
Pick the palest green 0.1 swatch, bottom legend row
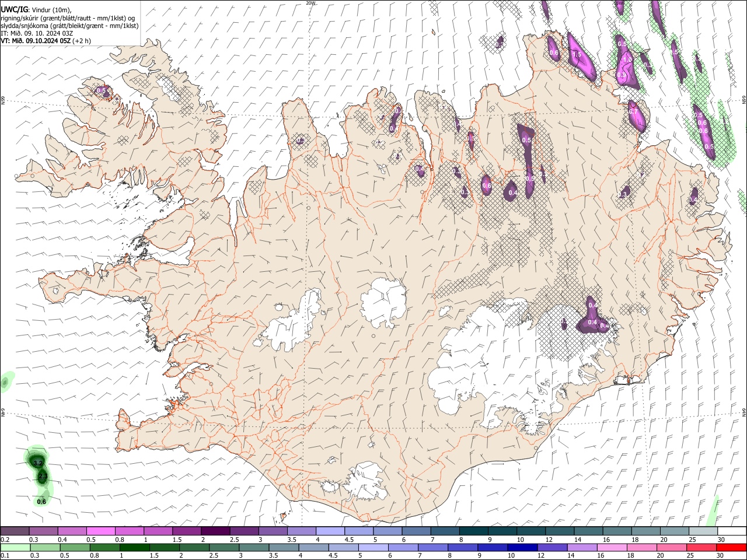click(x=15, y=547)
